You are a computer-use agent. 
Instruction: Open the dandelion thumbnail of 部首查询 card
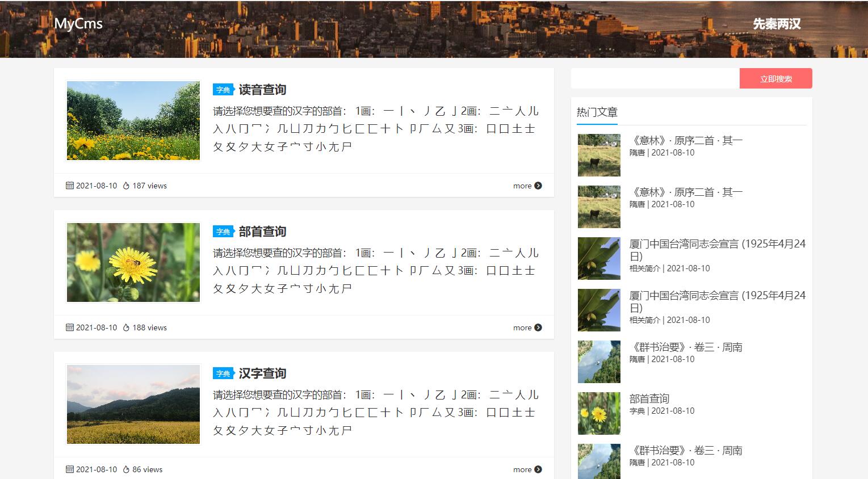point(133,262)
